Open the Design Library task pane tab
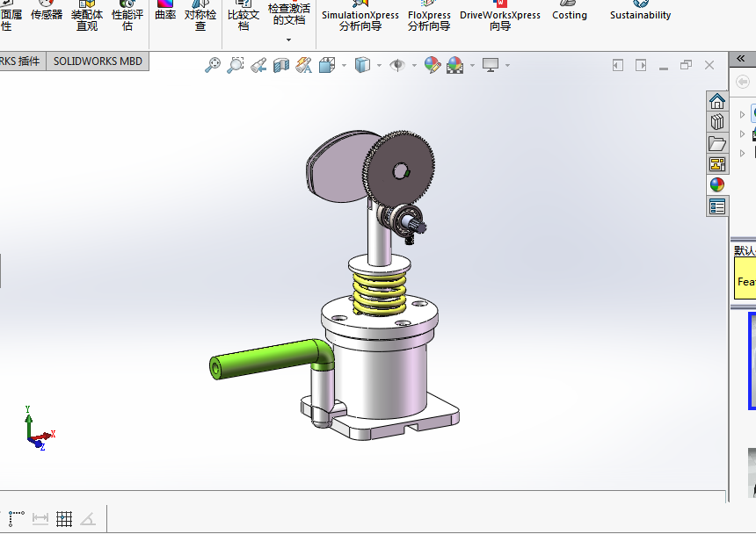756x534 pixels. (x=717, y=122)
